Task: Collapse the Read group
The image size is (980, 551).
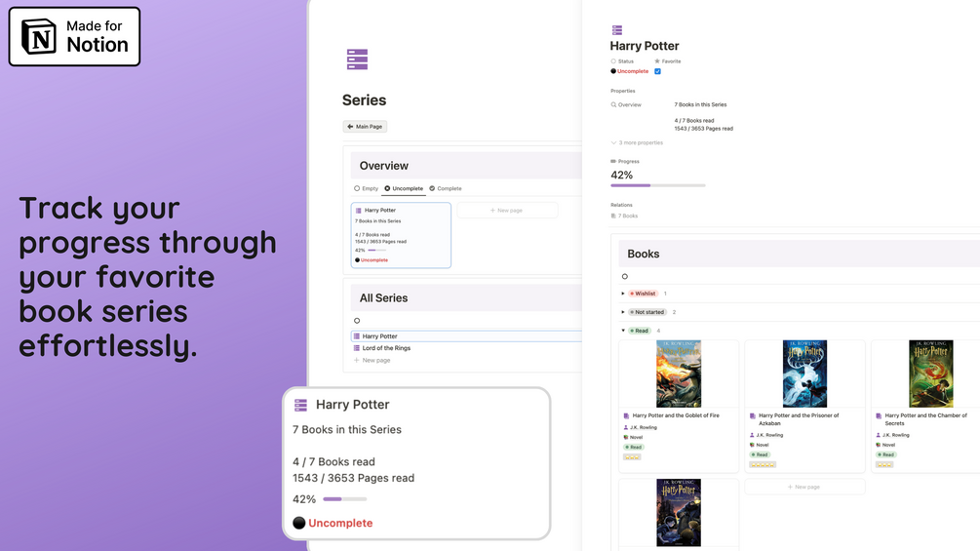Action: tap(623, 331)
